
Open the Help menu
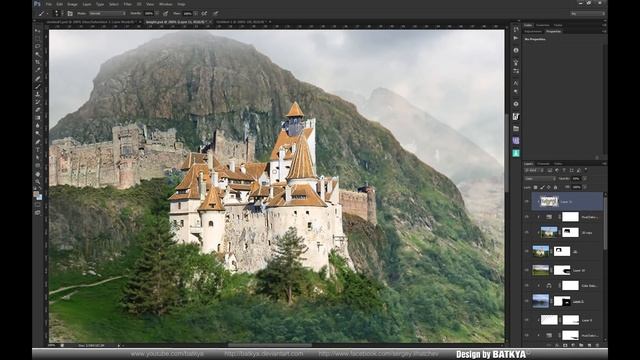click(181, 4)
